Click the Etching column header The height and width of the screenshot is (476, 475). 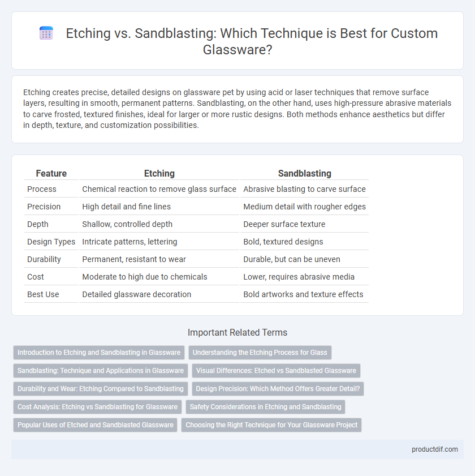(x=159, y=173)
